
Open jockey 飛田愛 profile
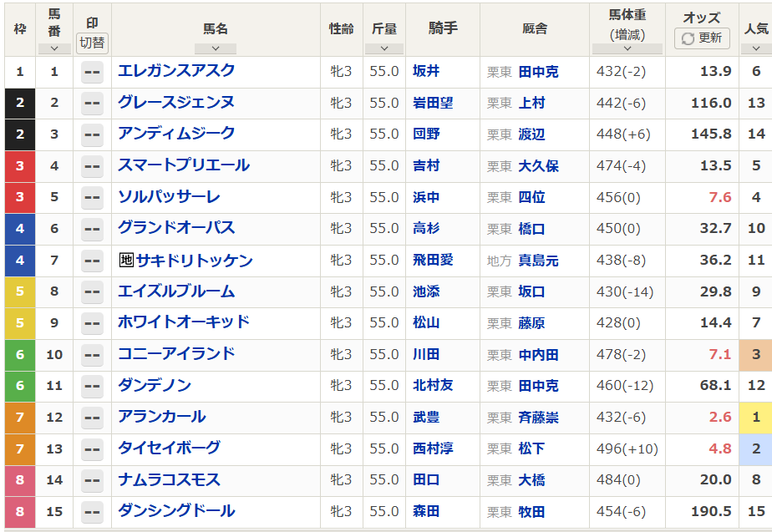(x=433, y=260)
